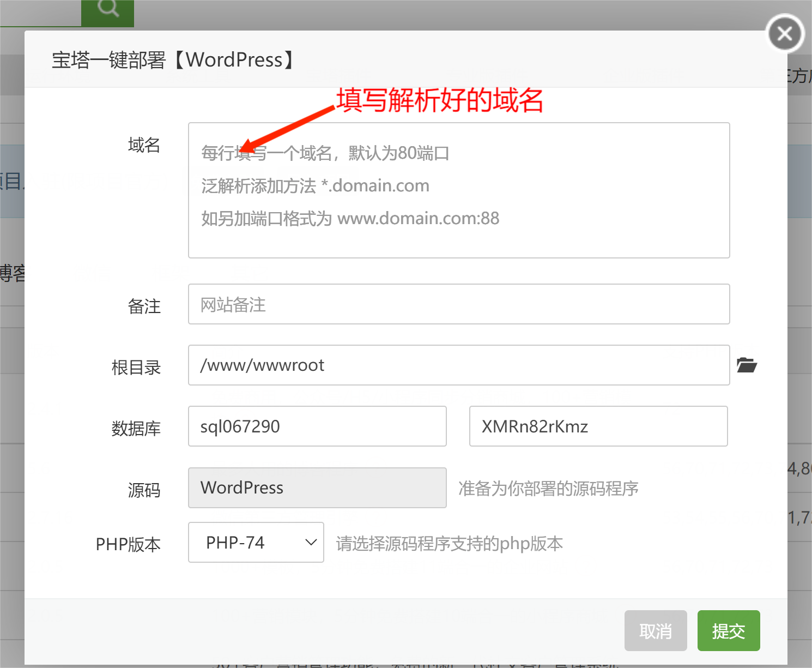Focus the 网站备注 remarks field
This screenshot has width=812, height=668.
pos(459,304)
